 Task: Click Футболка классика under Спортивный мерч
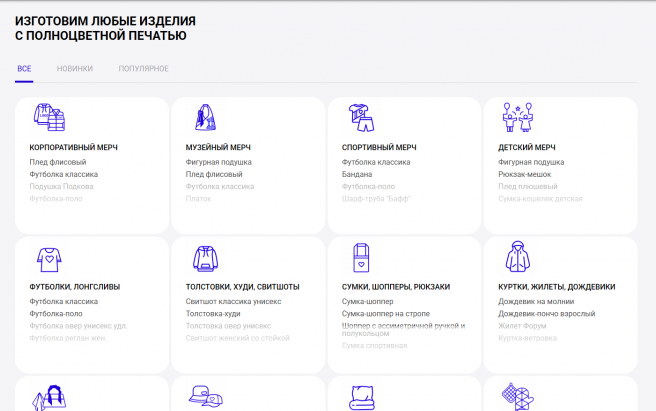tap(376, 162)
